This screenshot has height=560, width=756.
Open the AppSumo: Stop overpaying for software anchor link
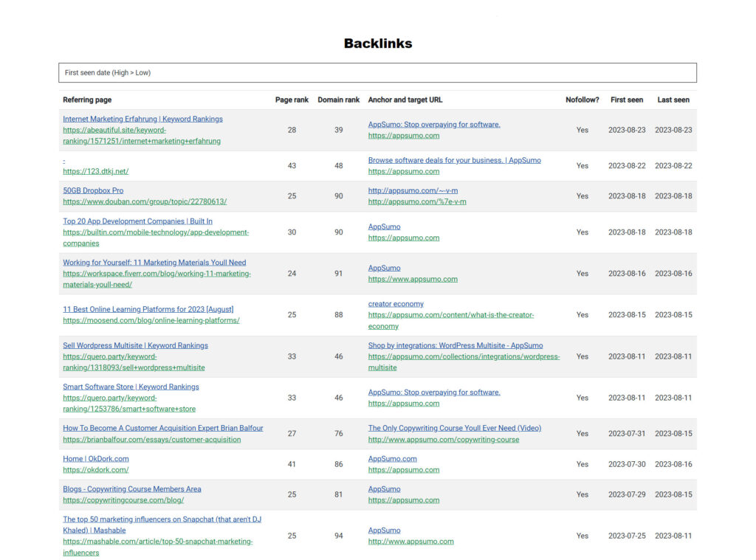(434, 124)
